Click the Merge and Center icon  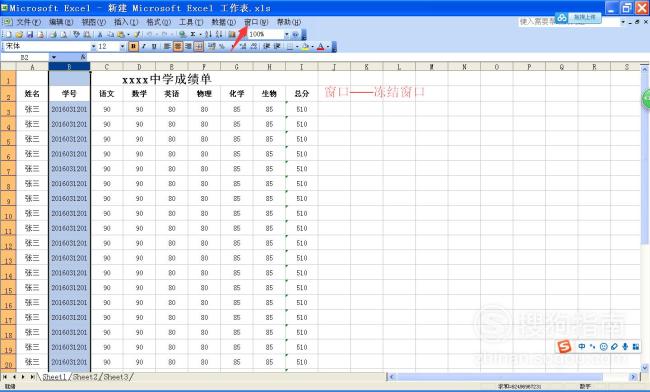click(199, 46)
